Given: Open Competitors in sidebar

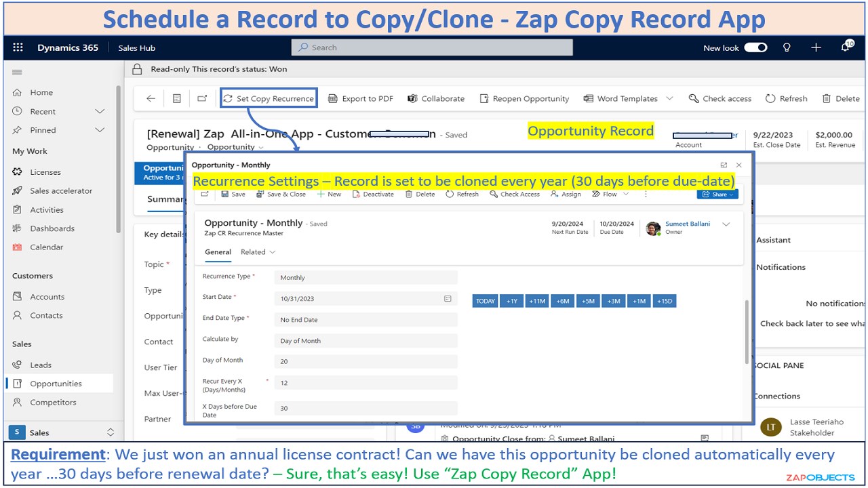Looking at the screenshot, I should pos(53,403).
